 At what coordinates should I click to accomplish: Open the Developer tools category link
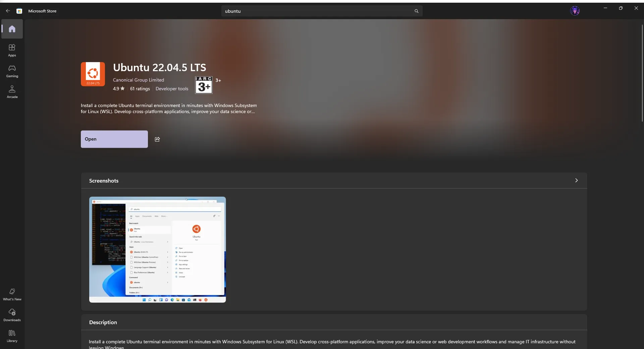pos(172,89)
